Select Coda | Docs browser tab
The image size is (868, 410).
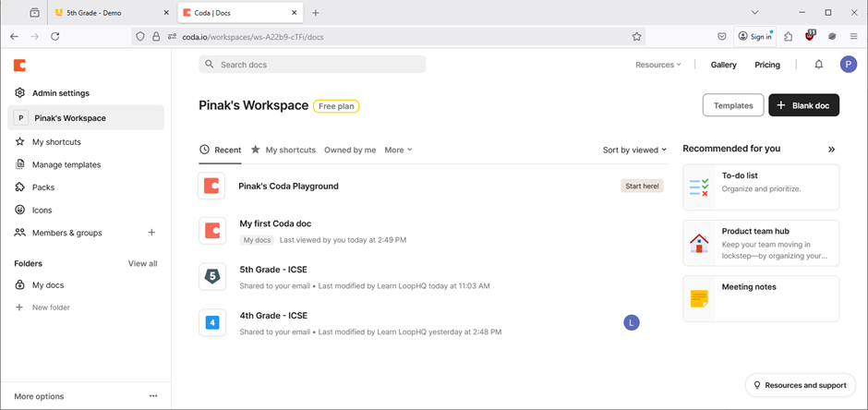240,12
